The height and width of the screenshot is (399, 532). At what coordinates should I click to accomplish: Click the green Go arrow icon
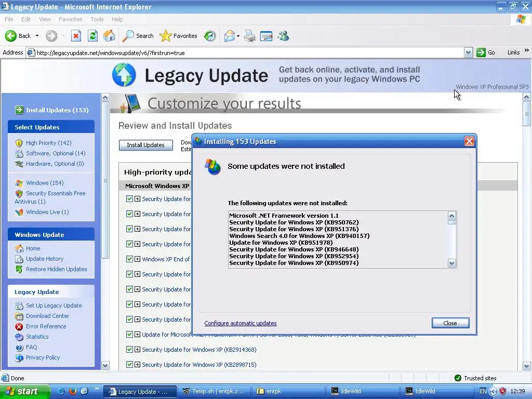pyautogui.click(x=481, y=52)
